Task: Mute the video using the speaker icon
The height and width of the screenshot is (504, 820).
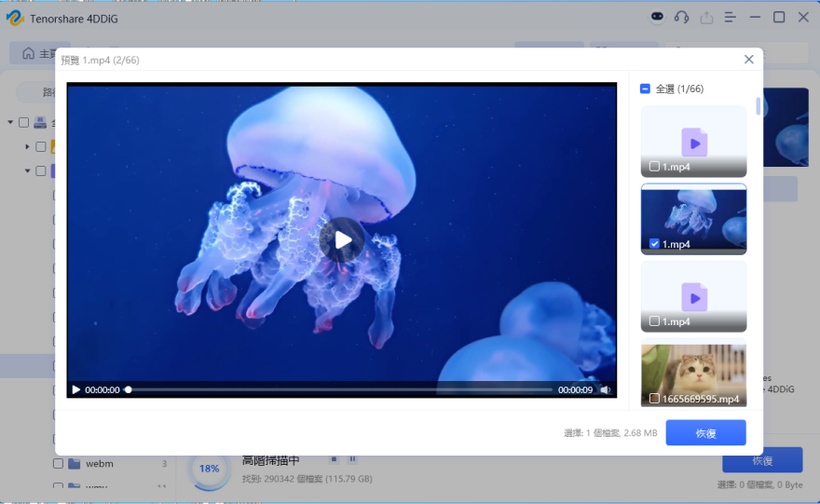Action: 605,390
